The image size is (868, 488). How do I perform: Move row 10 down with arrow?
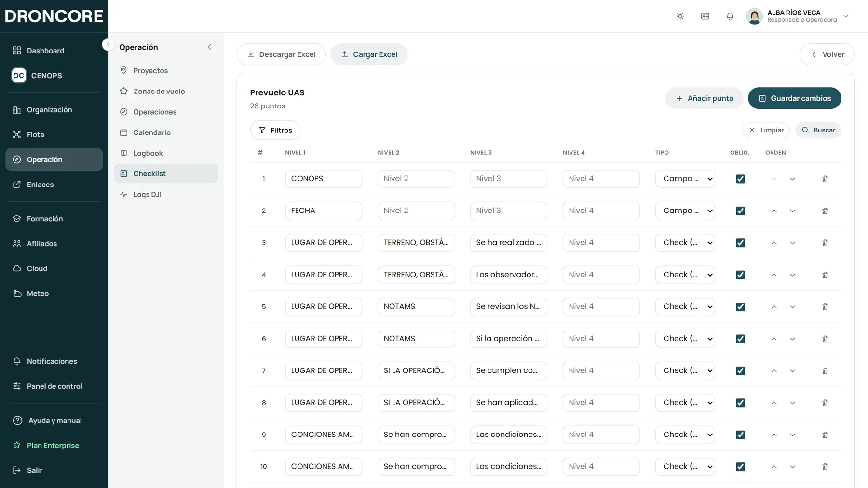(x=792, y=467)
